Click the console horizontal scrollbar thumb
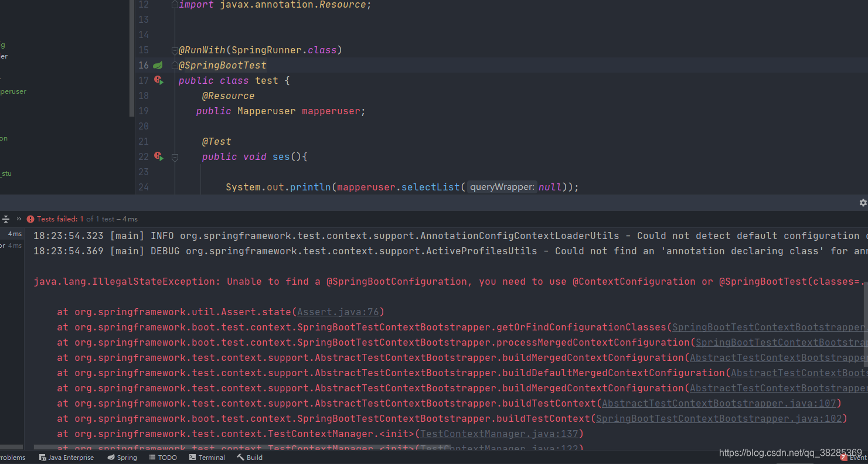 tap(241, 448)
